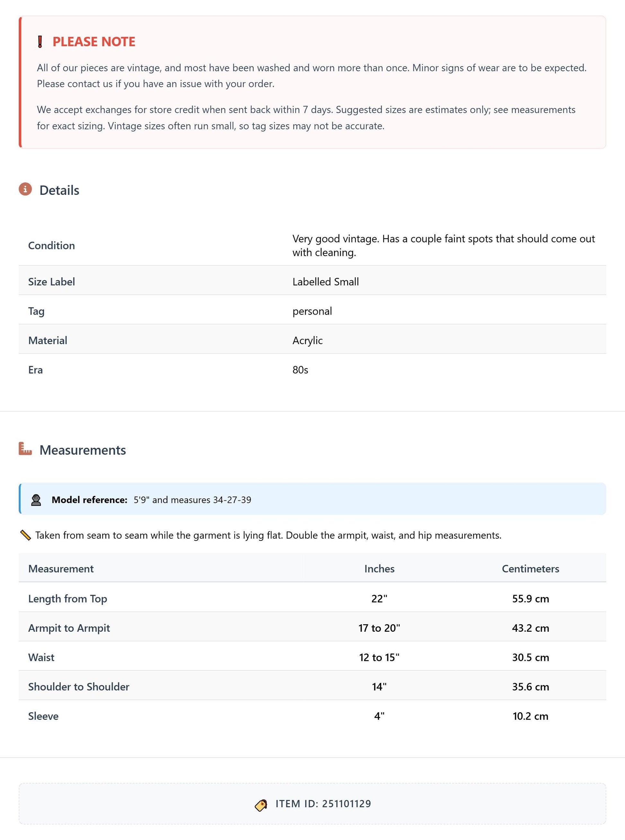This screenshot has width=625, height=840.
Task: Select the Armpit to Armpit row
Action: [312, 628]
